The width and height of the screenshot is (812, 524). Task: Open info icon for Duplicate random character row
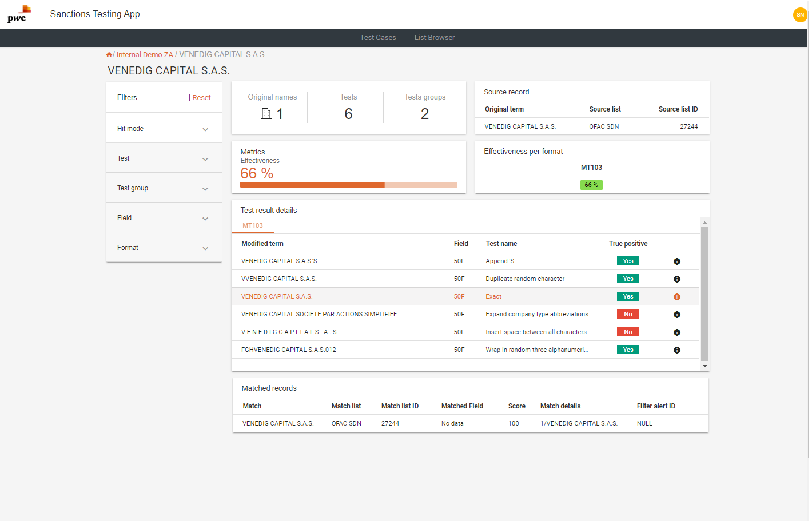pyautogui.click(x=676, y=279)
